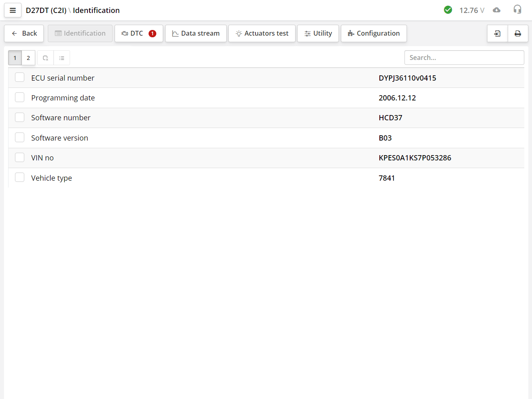Select the VIN no checkbox
Screen dimensions: 532x399
[x=20, y=157]
